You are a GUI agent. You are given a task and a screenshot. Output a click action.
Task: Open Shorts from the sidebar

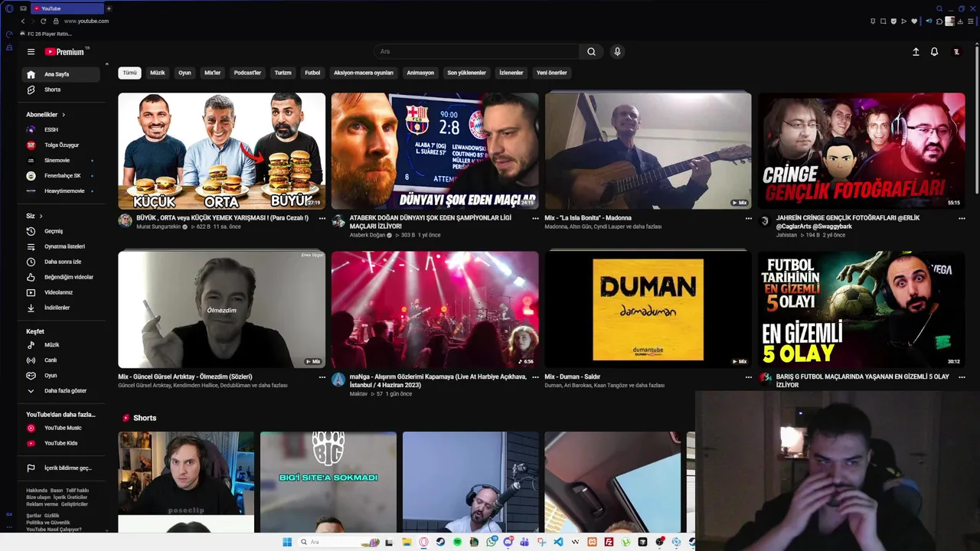click(60, 90)
